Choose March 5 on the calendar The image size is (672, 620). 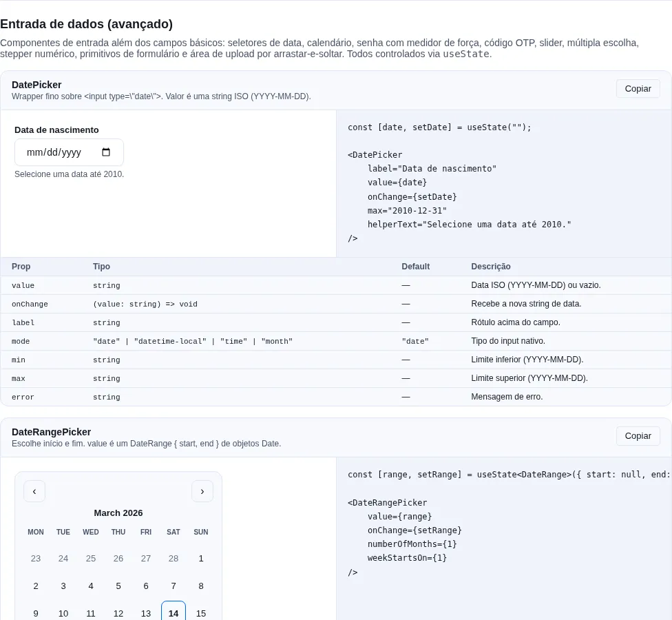click(118, 586)
